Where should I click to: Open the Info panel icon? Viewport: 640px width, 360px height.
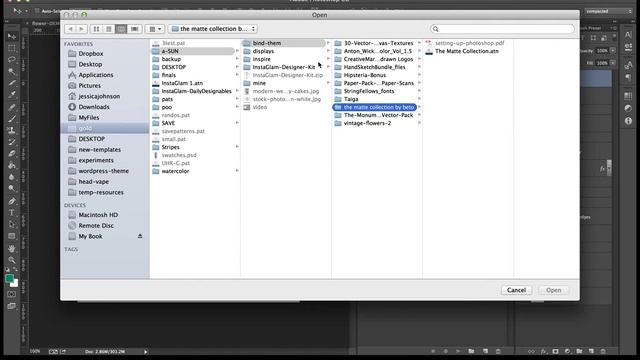tap(628, 121)
